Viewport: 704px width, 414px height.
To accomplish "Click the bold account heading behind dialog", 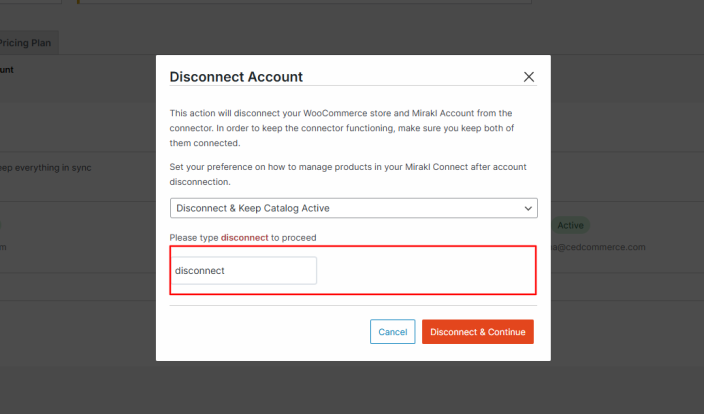I will pos(6,70).
